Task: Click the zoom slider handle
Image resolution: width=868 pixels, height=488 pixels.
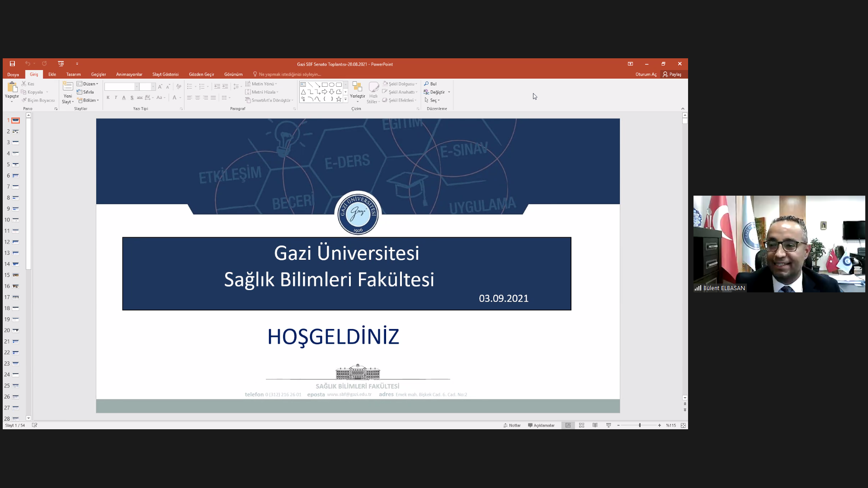Action: (640, 425)
